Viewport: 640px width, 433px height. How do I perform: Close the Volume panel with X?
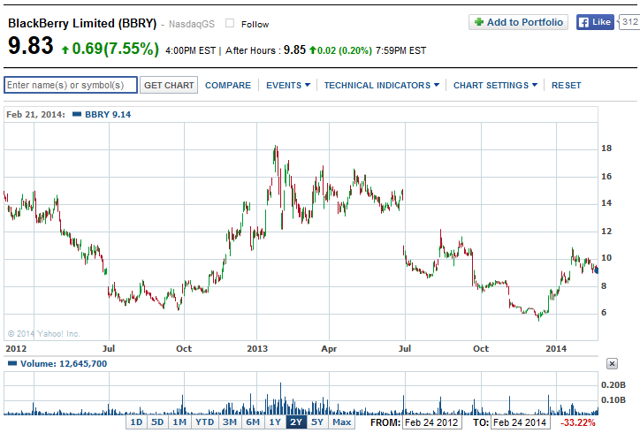[612, 363]
